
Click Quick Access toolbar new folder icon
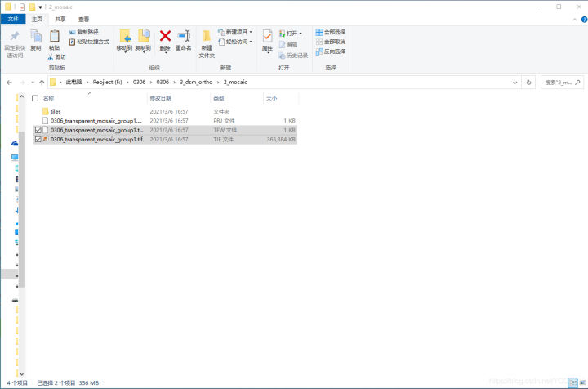[x=32, y=7]
